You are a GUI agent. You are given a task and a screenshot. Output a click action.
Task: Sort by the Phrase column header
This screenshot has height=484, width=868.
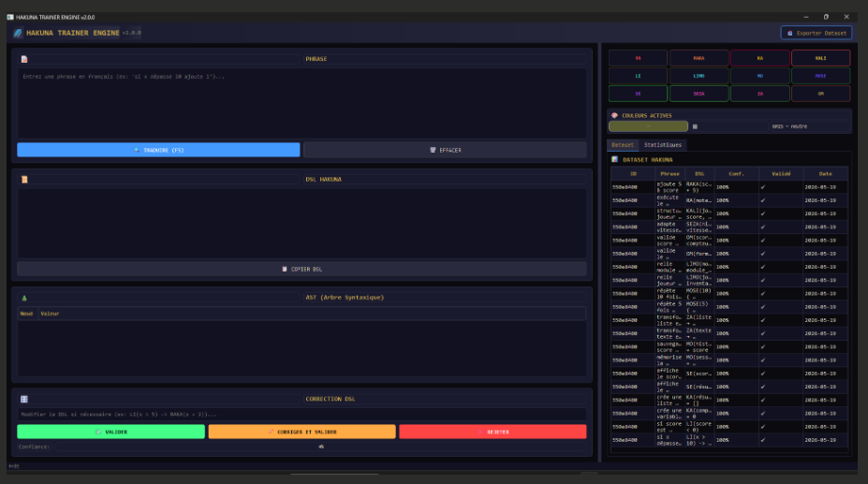click(x=669, y=174)
